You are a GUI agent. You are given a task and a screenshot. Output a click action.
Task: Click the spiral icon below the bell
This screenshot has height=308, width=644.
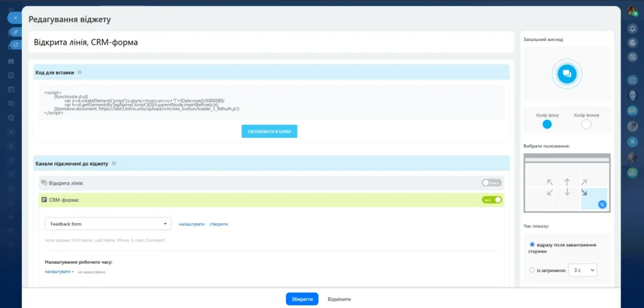click(633, 42)
